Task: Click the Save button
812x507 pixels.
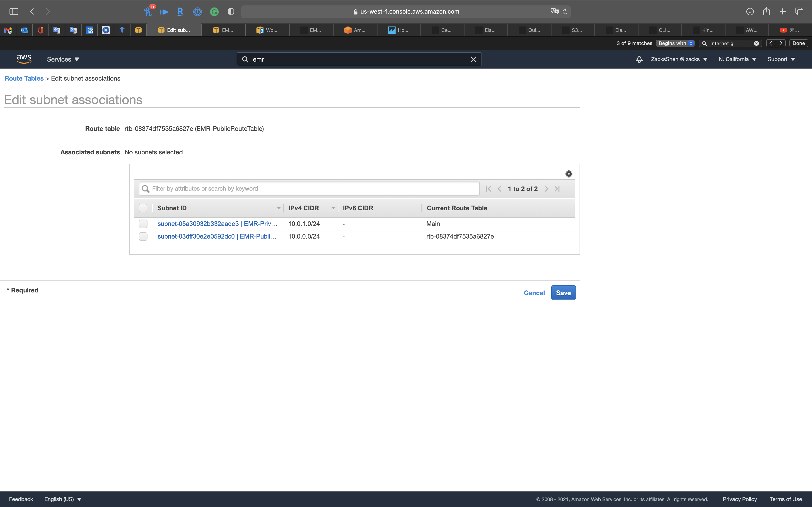Action: (563, 293)
